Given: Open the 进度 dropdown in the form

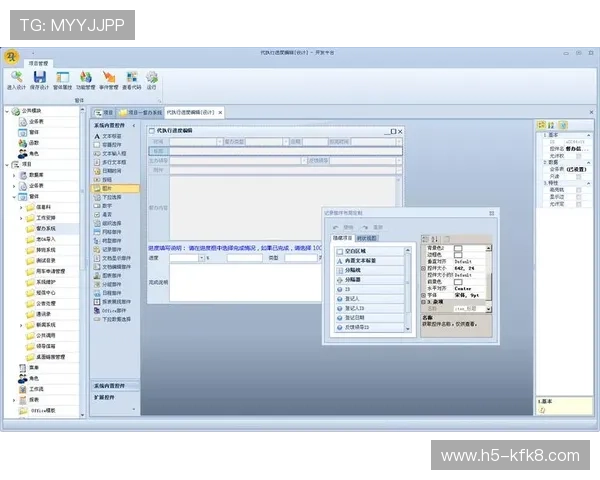Looking at the screenshot, I should pos(202,258).
